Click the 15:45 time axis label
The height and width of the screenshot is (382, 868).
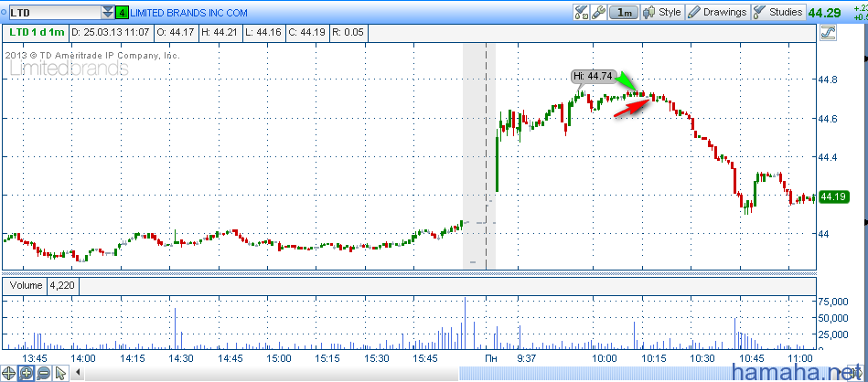pos(425,358)
